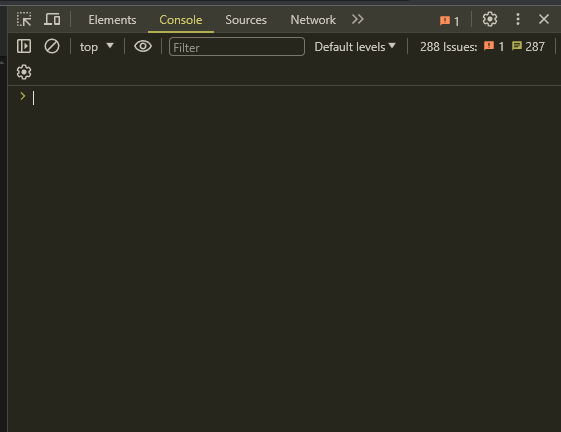Create live expression with the eye icon

[143, 46]
